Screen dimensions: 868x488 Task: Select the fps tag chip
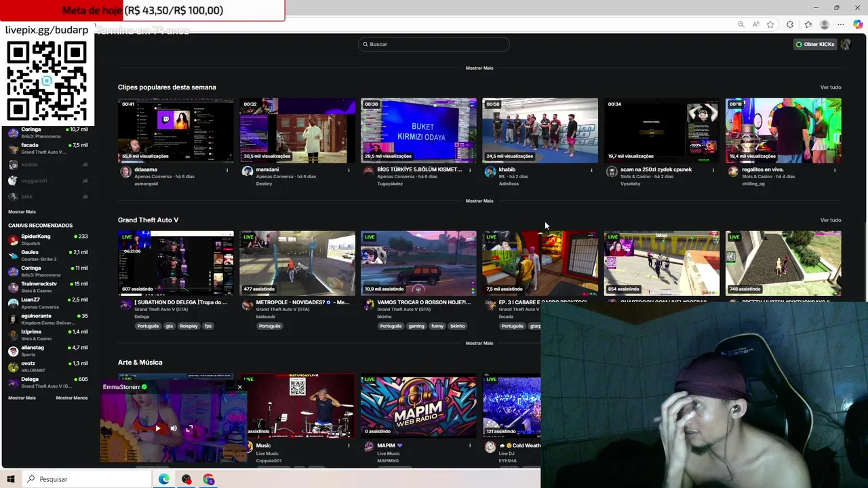pos(208,326)
